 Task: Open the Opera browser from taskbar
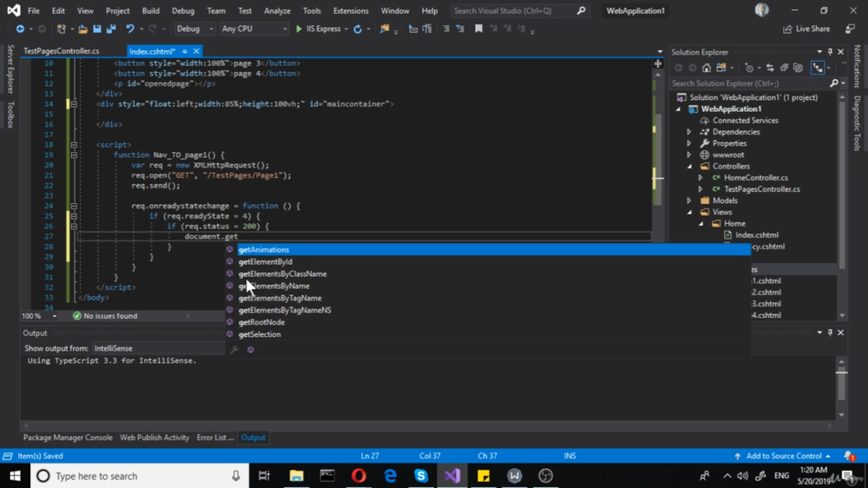click(358, 476)
